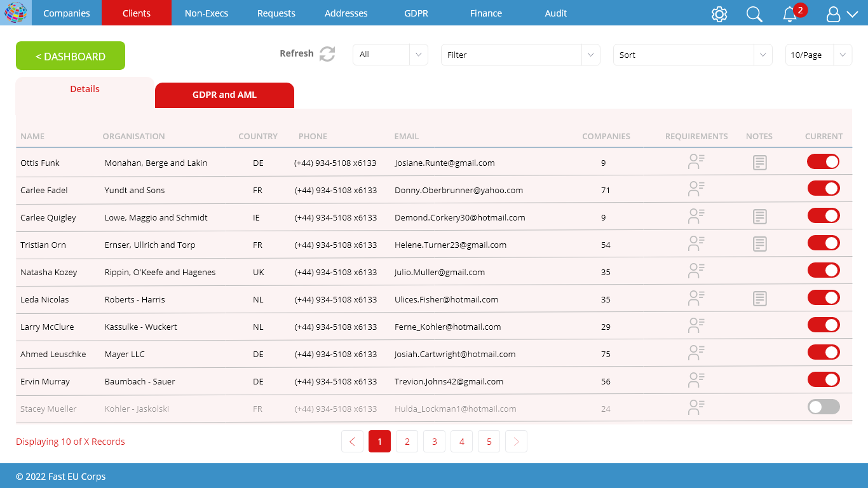Viewport: 868px width, 488px height.
Task: Expand the All dropdown
Action: coord(390,55)
